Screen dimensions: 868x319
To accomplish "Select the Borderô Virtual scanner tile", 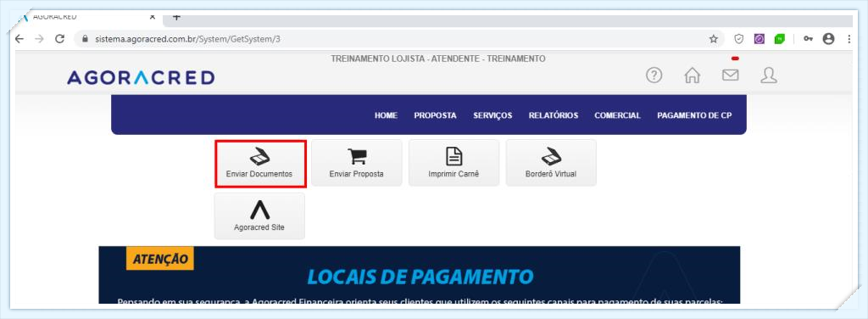I will point(551,163).
